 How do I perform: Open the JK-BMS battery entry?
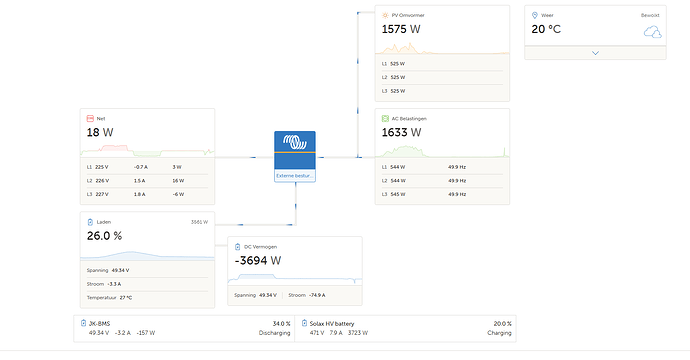(x=184, y=328)
